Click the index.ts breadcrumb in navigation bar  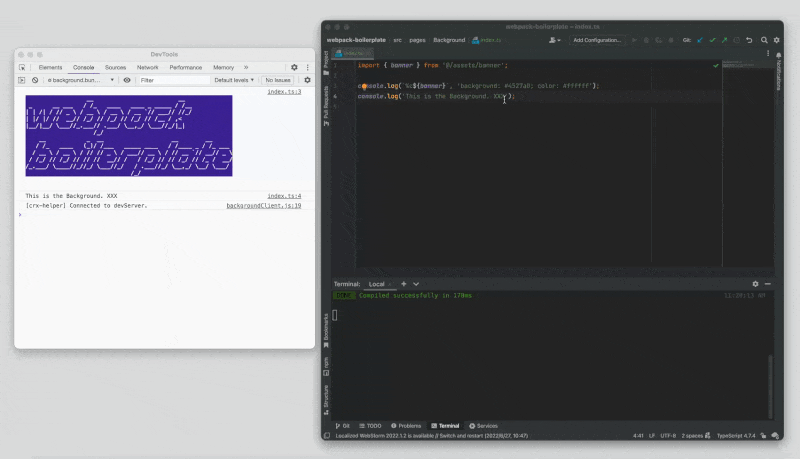point(487,40)
